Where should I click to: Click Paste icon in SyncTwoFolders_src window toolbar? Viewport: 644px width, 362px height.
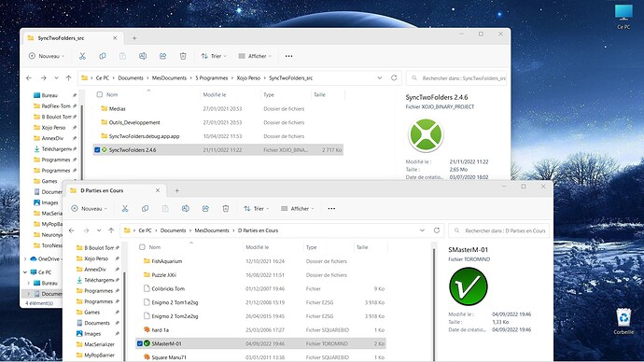123,56
